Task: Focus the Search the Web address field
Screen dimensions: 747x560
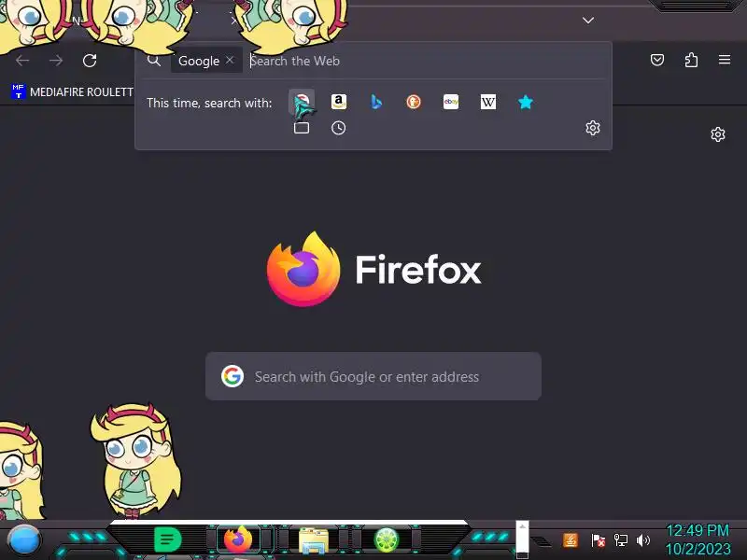Action: [427, 61]
